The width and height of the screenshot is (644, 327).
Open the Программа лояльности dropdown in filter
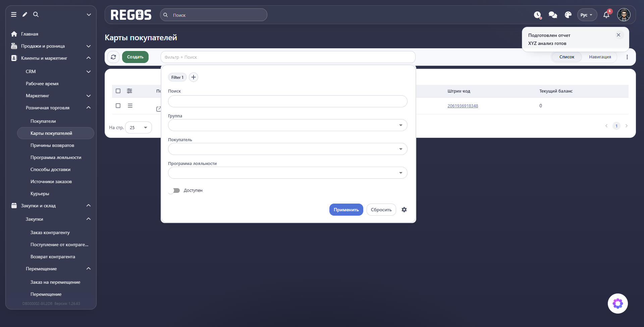pos(288,173)
